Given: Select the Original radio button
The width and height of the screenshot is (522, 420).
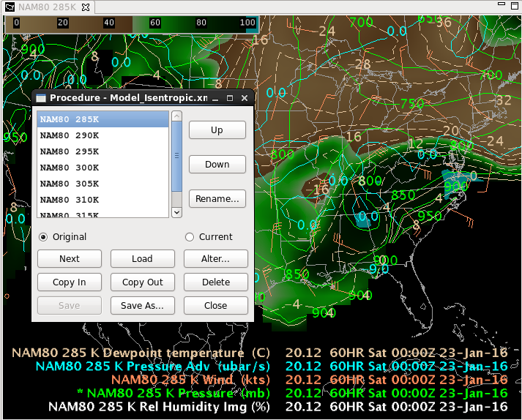Looking at the screenshot, I should [x=62, y=237].
